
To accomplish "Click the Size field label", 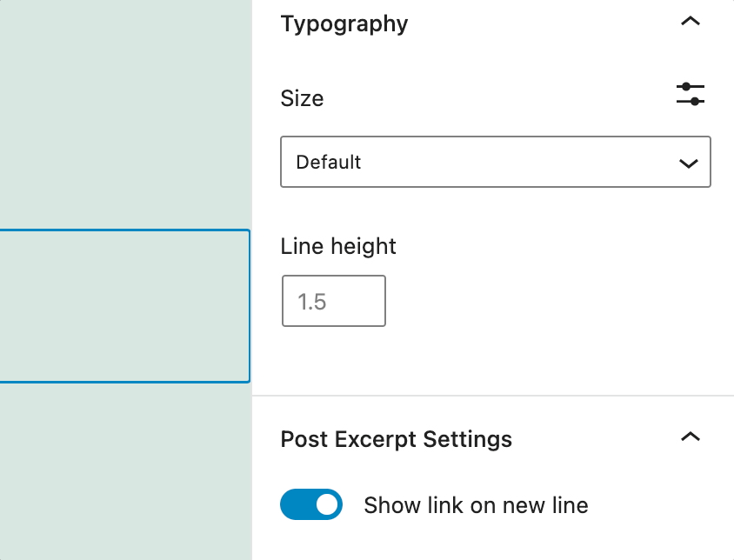I will tap(301, 98).
